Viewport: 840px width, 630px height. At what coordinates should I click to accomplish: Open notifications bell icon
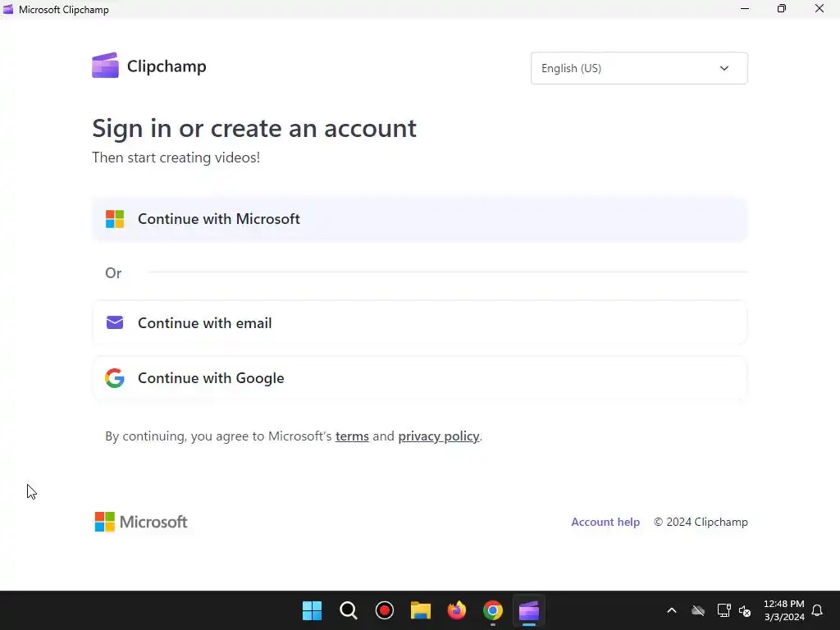click(817, 610)
